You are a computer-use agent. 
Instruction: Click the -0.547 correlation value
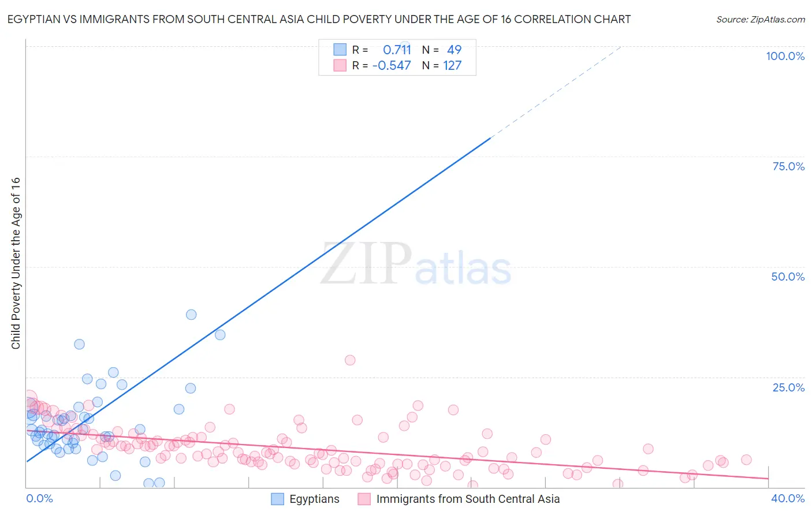tap(392, 65)
